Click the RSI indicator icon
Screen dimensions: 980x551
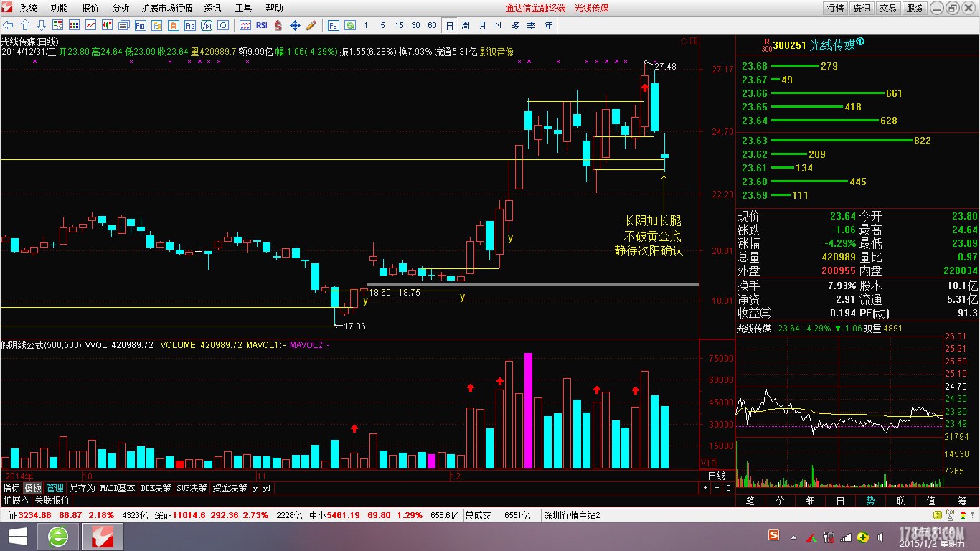click(x=262, y=25)
